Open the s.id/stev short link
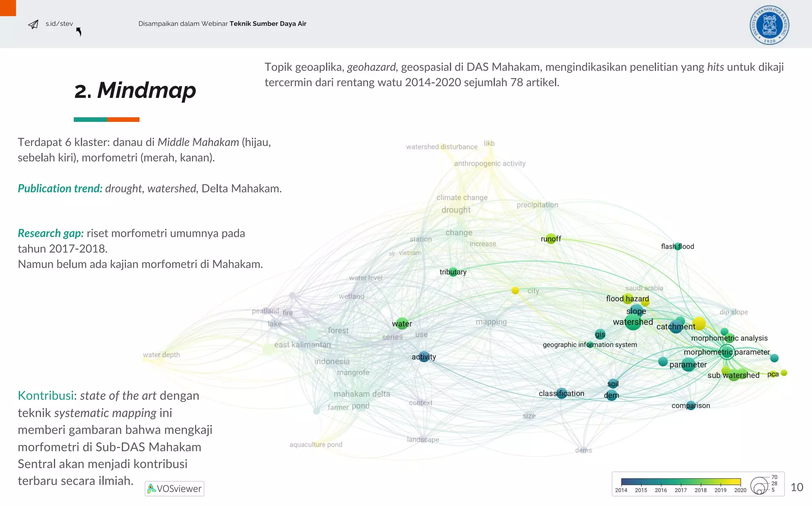The height and width of the screenshot is (506, 812). (x=59, y=24)
